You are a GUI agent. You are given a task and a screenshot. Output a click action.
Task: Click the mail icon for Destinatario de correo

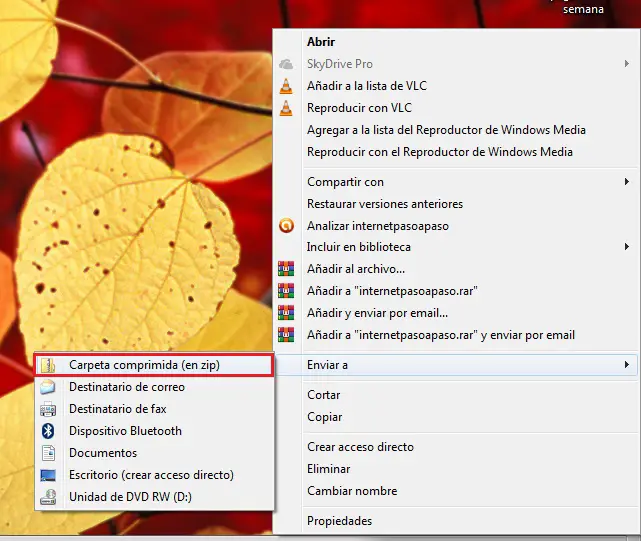[x=48, y=387]
